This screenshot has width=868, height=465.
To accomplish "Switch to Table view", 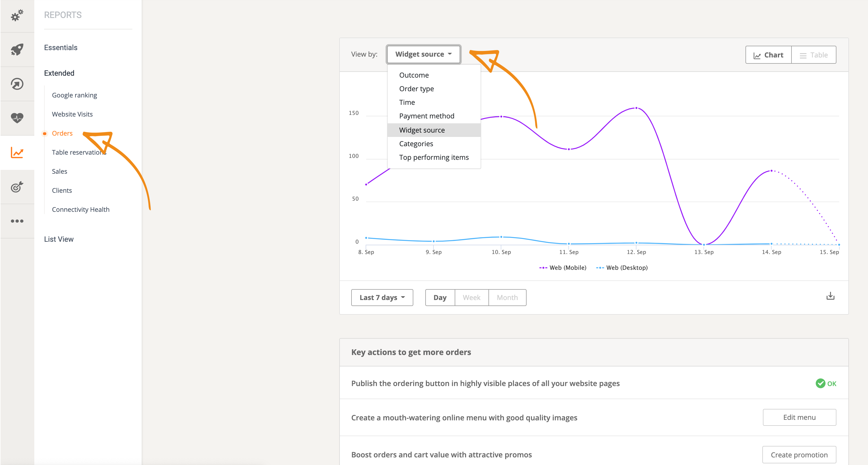I will pos(814,55).
